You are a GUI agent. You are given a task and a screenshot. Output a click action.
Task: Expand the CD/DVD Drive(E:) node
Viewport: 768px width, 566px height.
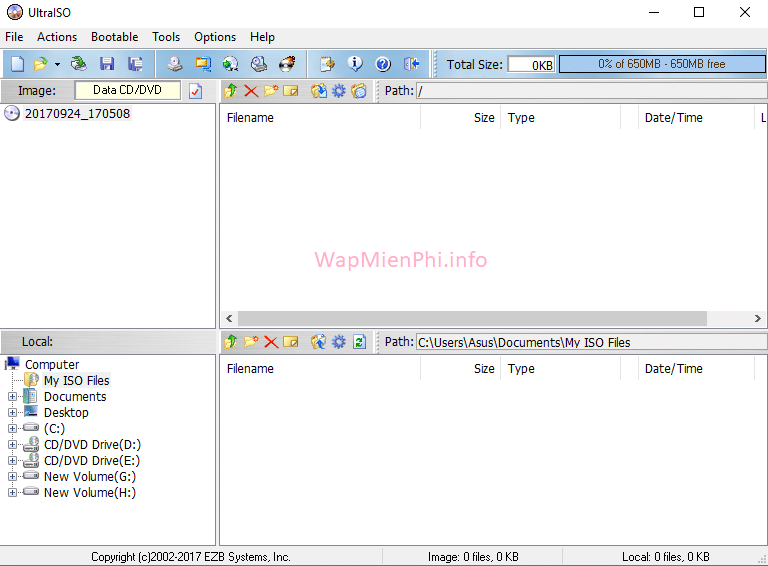(13, 461)
